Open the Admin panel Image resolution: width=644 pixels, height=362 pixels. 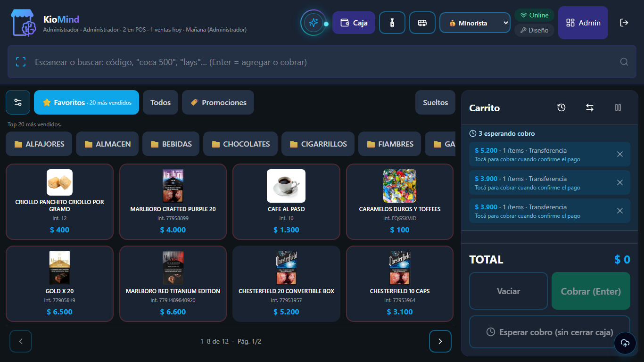pyautogui.click(x=583, y=23)
